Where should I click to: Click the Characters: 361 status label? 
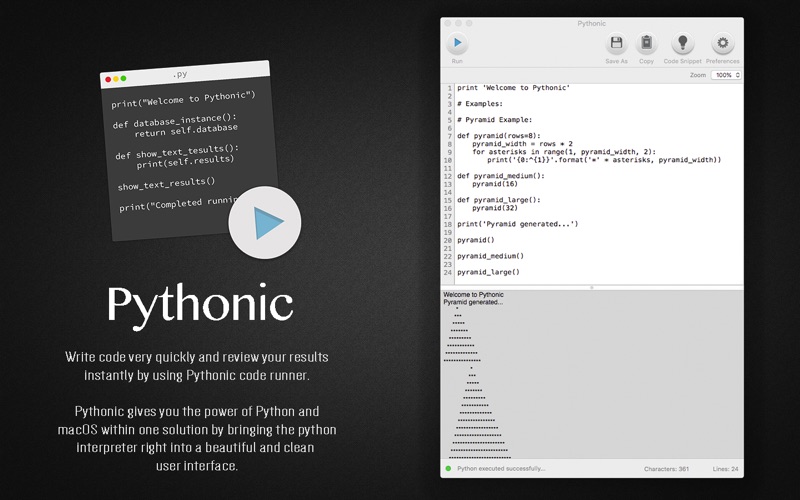[666, 468]
